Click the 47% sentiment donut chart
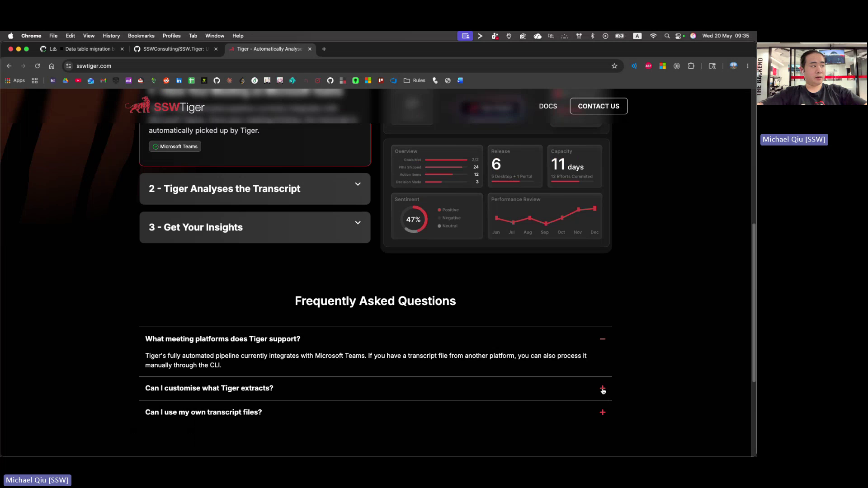The width and height of the screenshot is (868, 488). point(414,219)
